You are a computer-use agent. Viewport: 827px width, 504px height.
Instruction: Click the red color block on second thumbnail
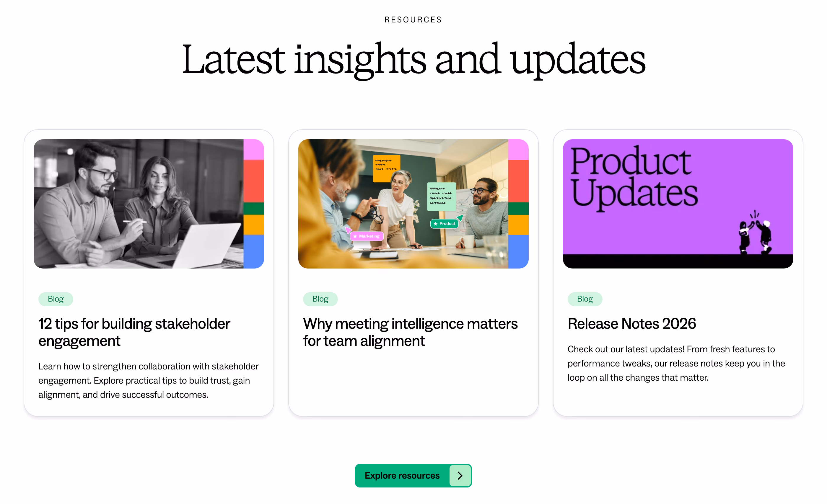coord(518,181)
